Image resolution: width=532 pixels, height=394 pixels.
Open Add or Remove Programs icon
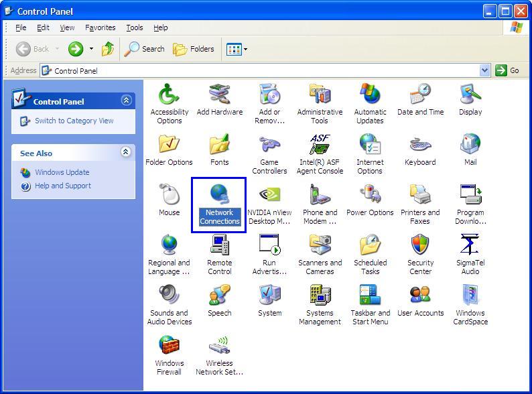[269, 103]
